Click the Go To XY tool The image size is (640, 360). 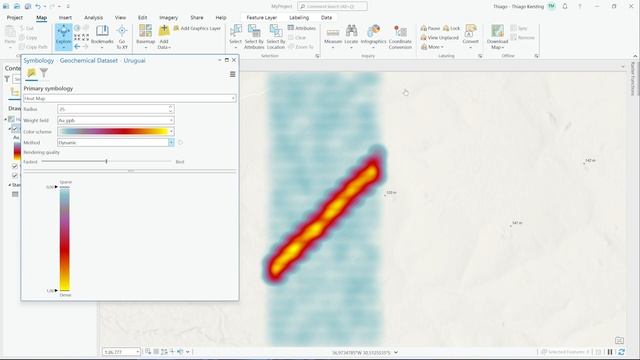pos(122,36)
